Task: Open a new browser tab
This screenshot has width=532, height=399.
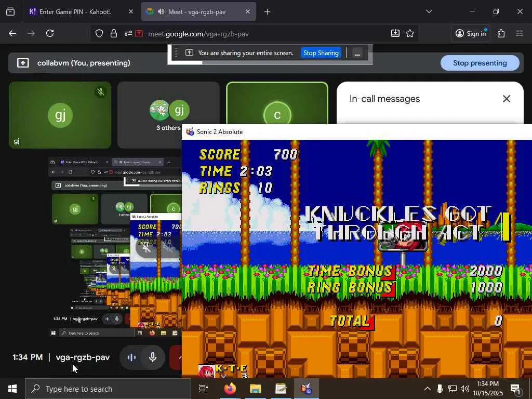Action: click(x=268, y=12)
